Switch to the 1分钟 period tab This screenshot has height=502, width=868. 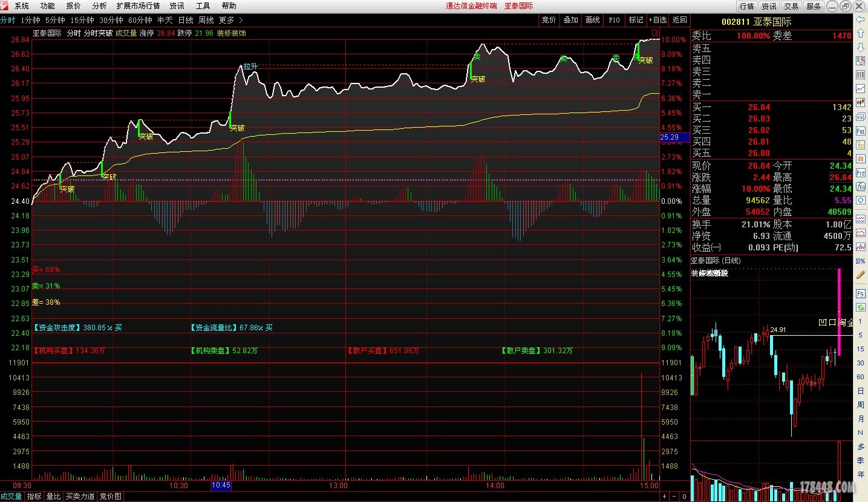pyautogui.click(x=30, y=20)
